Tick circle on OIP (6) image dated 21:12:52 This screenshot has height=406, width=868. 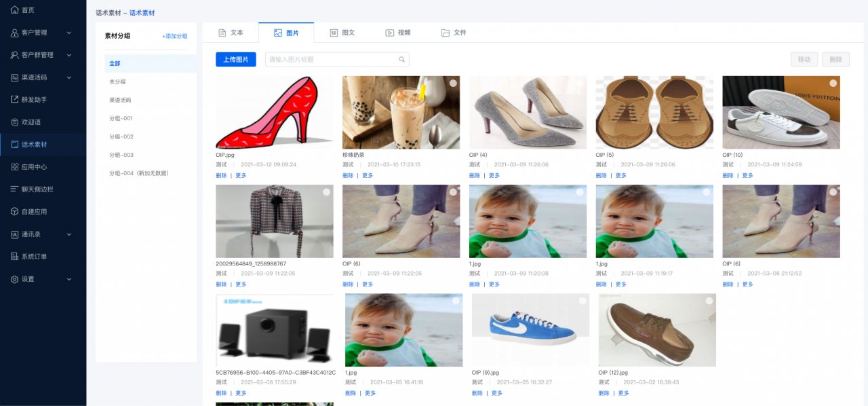[x=833, y=192]
